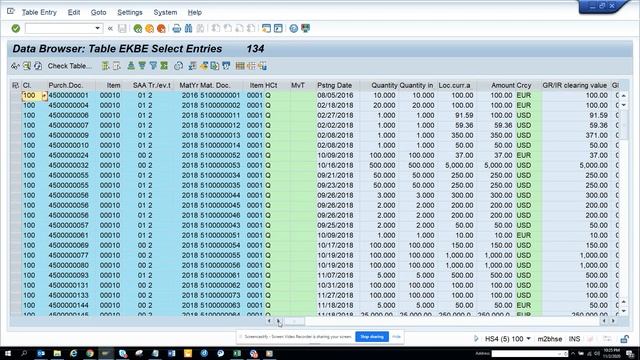This screenshot has width=640, height=360.
Task: Click the green Enter checkmark icon
Action: 16,28
